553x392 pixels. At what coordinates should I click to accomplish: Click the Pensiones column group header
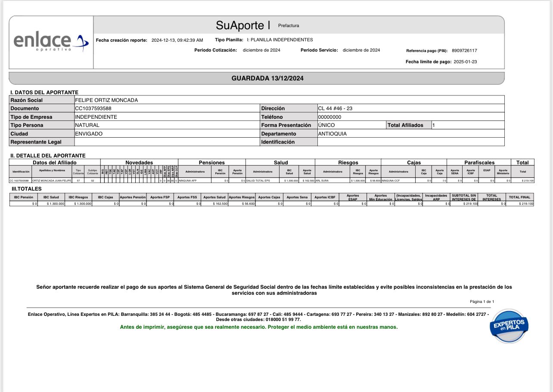click(x=211, y=163)
